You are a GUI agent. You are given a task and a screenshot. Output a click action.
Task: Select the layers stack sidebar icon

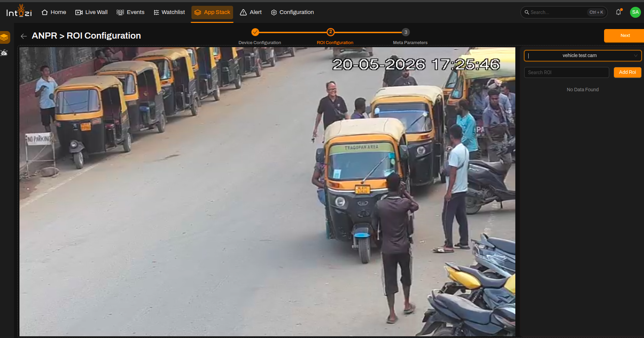click(4, 37)
